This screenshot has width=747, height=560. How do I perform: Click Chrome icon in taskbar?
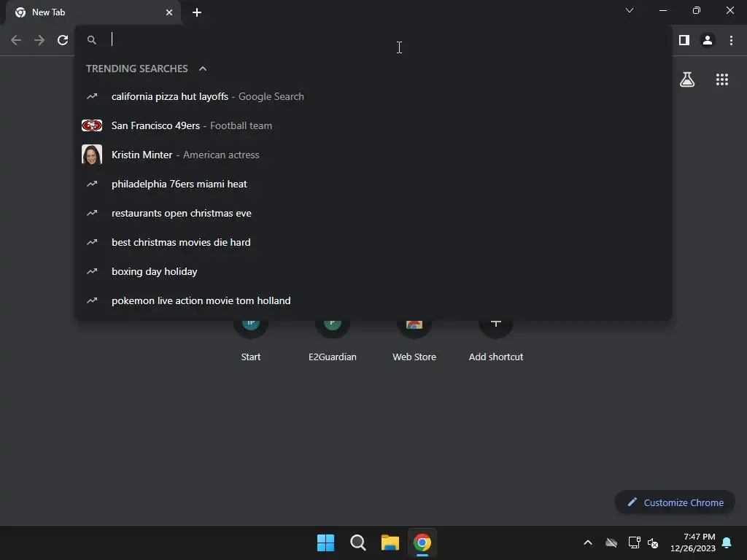tap(422, 542)
